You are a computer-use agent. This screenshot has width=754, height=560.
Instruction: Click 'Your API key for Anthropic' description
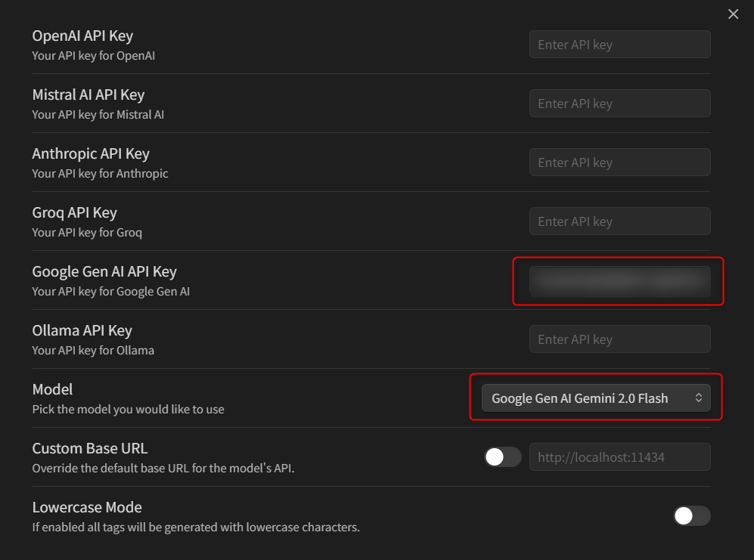coord(100,174)
